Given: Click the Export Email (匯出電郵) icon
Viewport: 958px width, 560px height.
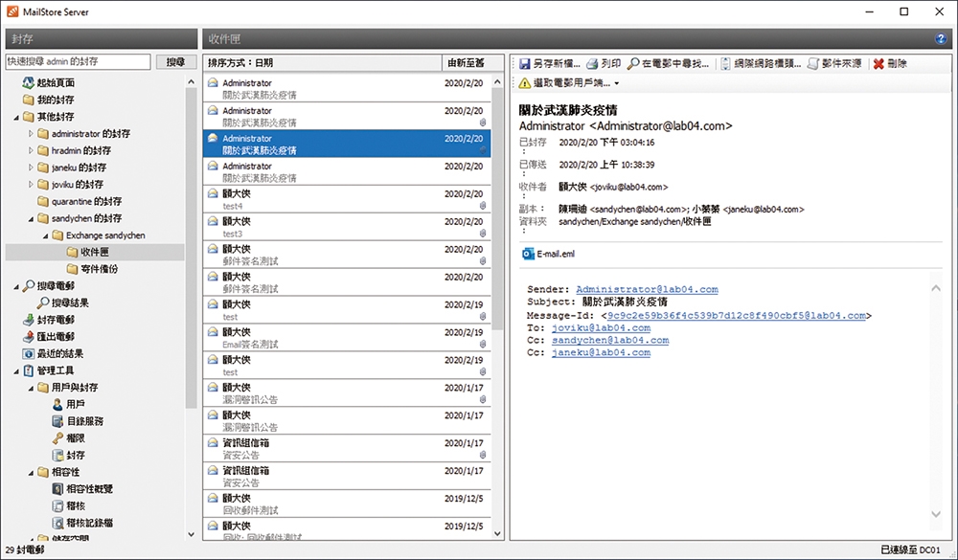Looking at the screenshot, I should click(28, 337).
